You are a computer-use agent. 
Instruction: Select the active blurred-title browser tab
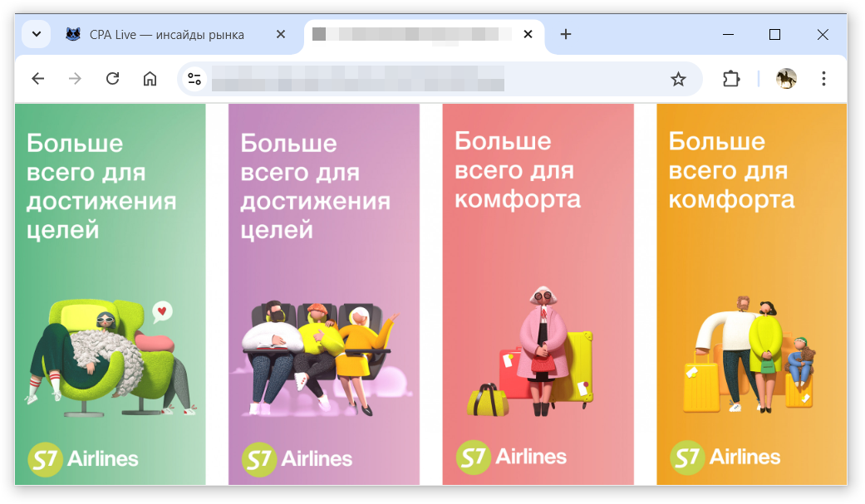coord(424,36)
